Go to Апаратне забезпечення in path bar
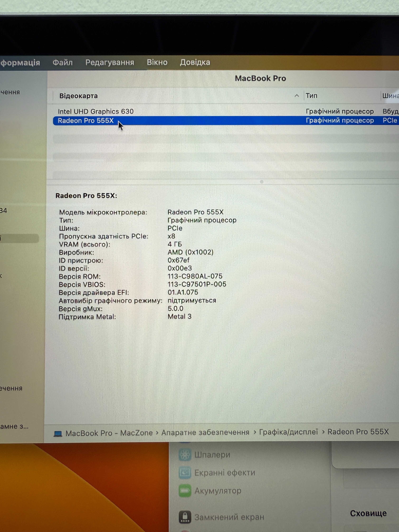This screenshot has height=532, width=399. point(205,432)
